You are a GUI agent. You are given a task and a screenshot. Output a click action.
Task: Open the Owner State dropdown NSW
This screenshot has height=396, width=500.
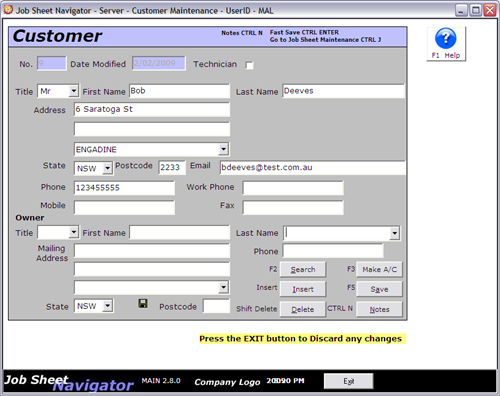[107, 306]
